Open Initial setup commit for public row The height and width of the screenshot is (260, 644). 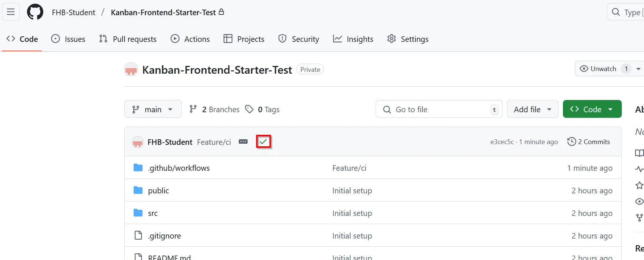click(352, 191)
